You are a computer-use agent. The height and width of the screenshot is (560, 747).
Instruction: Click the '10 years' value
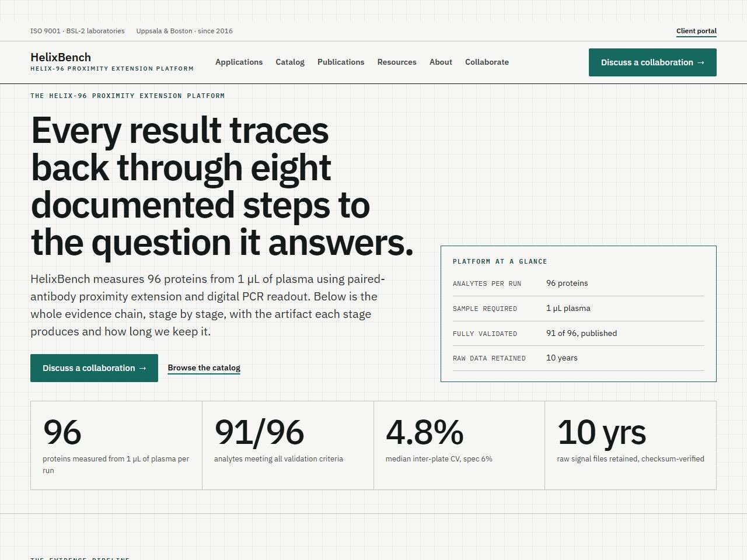click(561, 358)
